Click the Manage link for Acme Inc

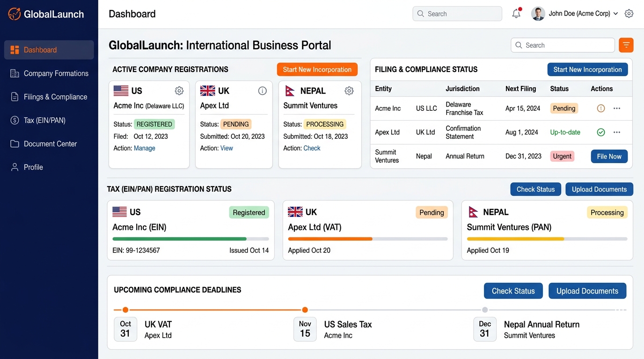145,148
